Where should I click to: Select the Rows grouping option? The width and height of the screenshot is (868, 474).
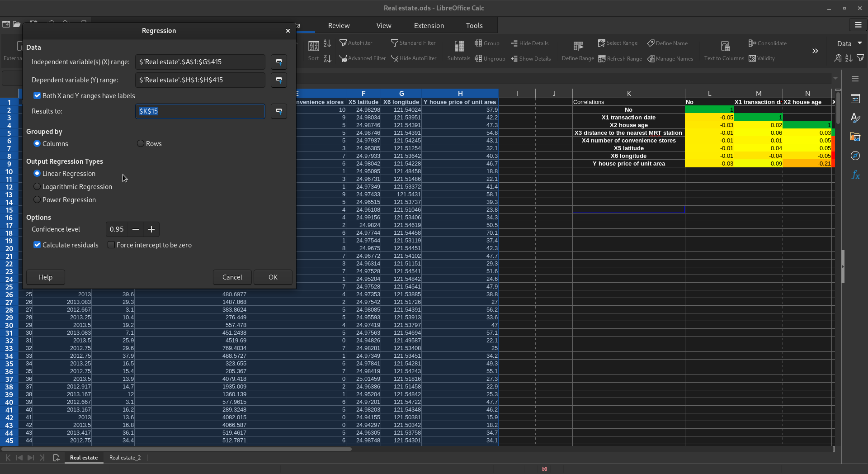pos(141,144)
